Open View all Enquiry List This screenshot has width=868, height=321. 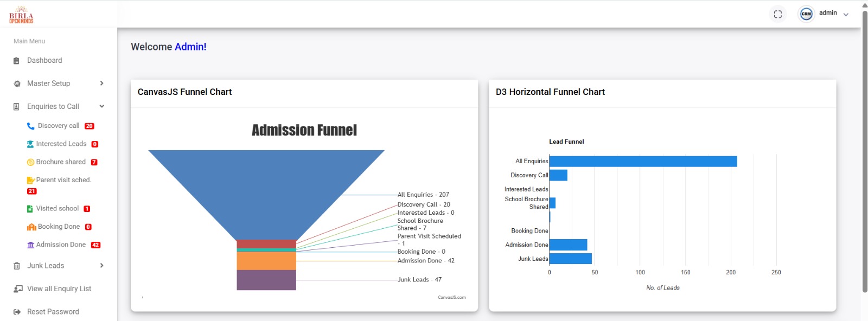coord(59,289)
